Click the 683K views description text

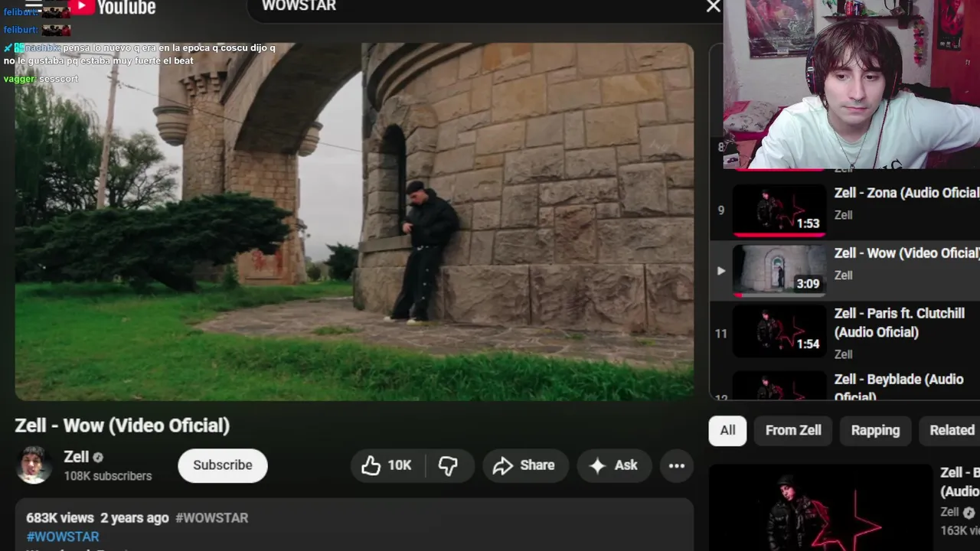[60, 518]
